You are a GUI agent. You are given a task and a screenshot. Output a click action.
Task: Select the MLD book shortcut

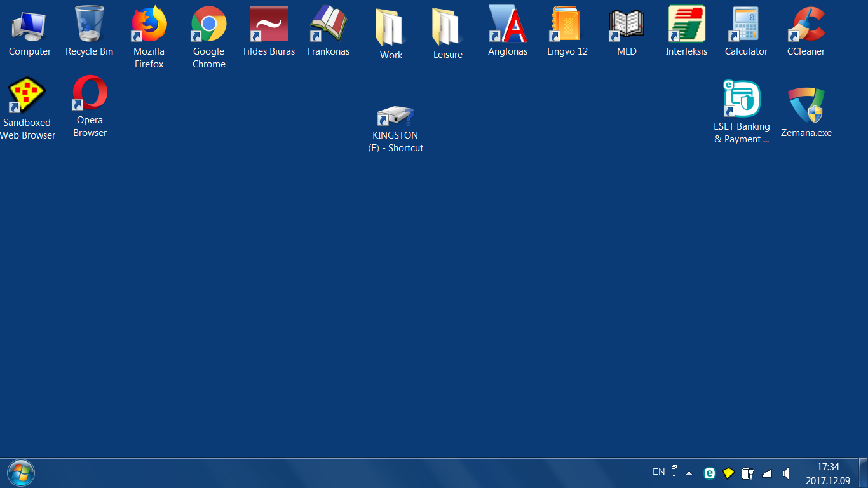[x=627, y=32]
